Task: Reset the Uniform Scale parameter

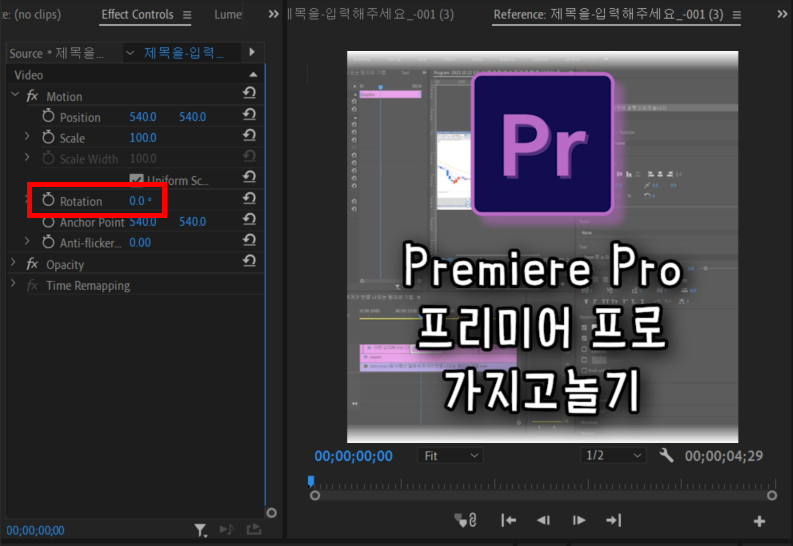Action: click(x=249, y=177)
